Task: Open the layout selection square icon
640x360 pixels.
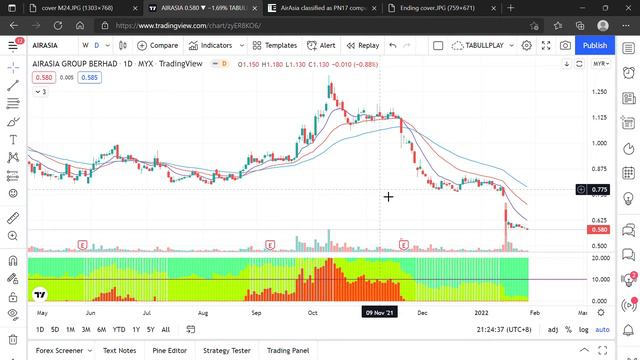Action: [x=438, y=45]
